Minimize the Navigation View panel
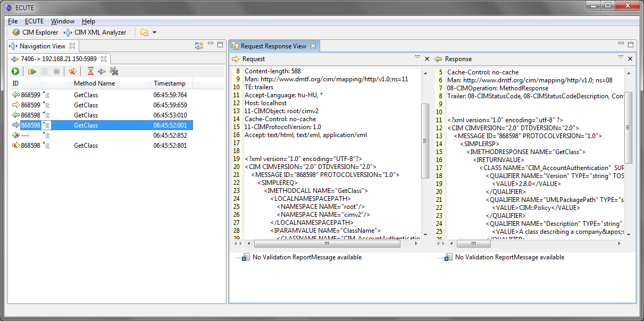This screenshot has width=644, height=321. [x=211, y=44]
